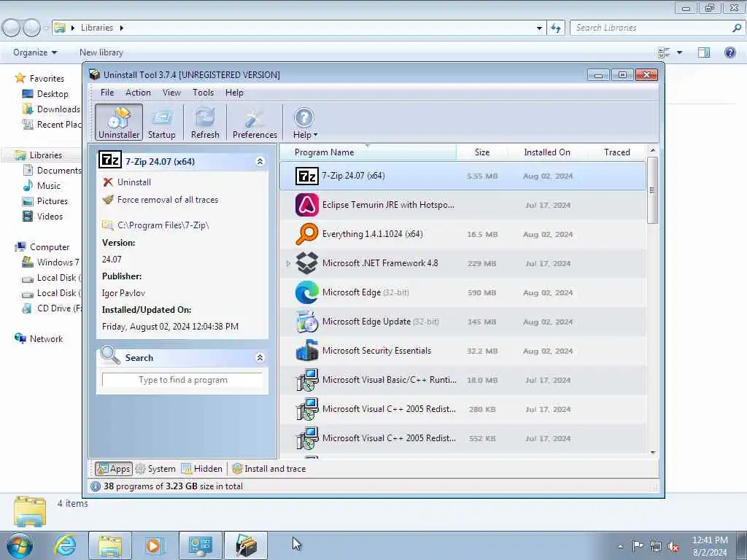
Task: Open the Action menu
Action: 138,93
